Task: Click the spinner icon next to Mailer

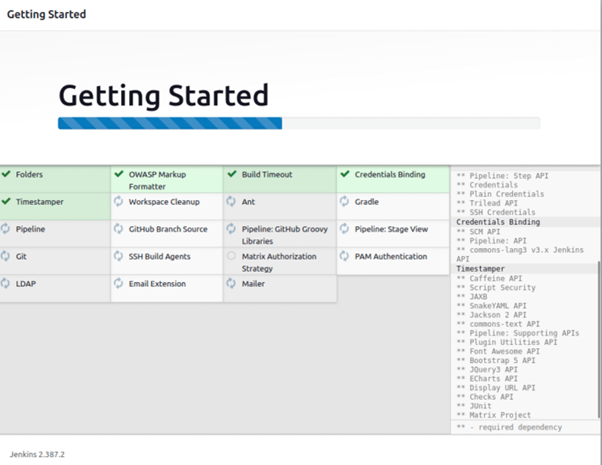Action: coord(232,284)
